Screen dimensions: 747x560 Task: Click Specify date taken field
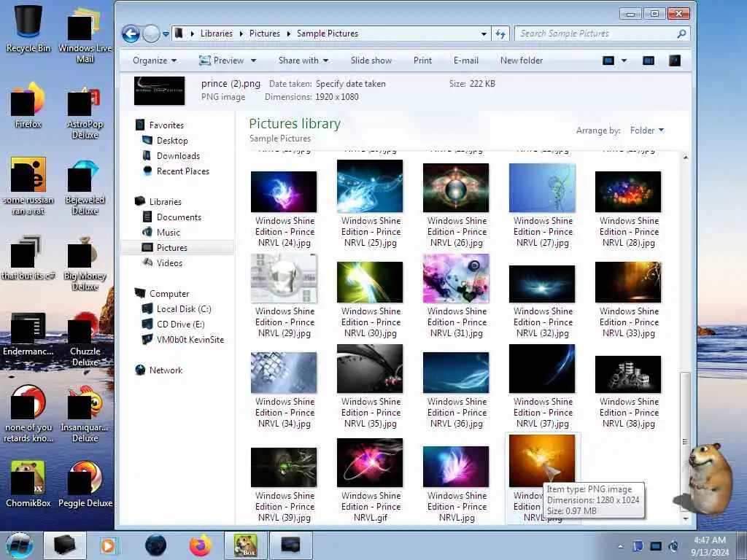click(x=351, y=84)
